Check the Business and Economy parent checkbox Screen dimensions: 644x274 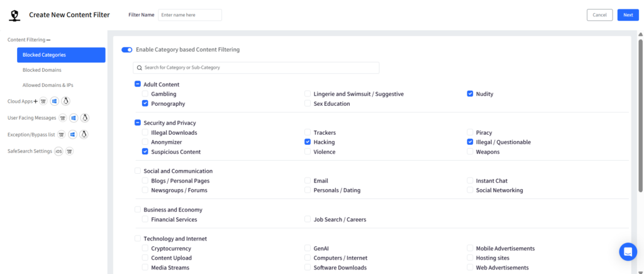pyautogui.click(x=138, y=209)
